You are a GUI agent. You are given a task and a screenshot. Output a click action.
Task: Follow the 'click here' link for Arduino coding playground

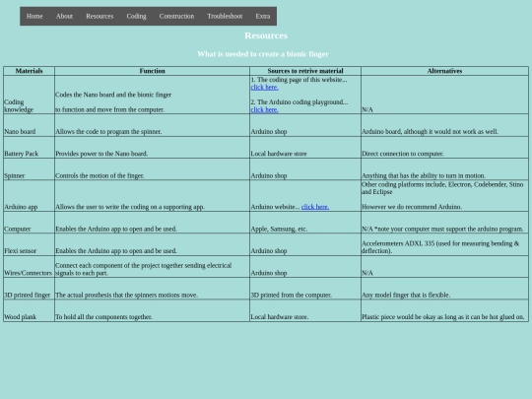click(x=265, y=109)
